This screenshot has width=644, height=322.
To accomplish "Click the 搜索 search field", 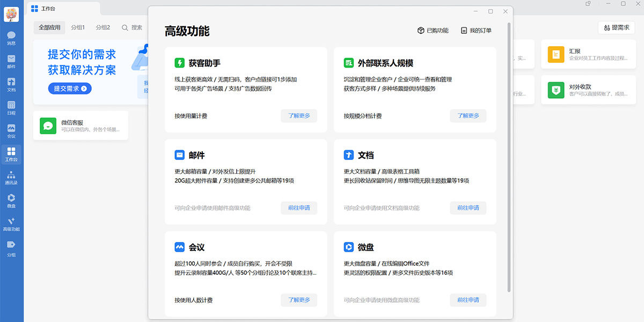I will (x=132, y=27).
